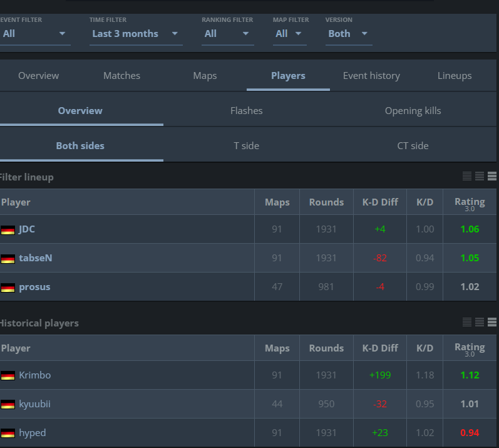Open the Event Filter dropdown
The image size is (499, 448).
coord(34,34)
